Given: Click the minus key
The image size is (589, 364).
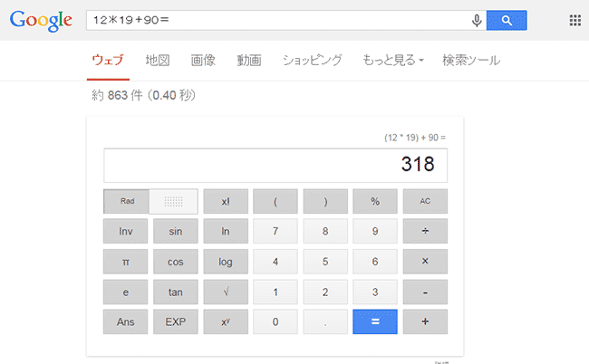Looking at the screenshot, I should (425, 292).
